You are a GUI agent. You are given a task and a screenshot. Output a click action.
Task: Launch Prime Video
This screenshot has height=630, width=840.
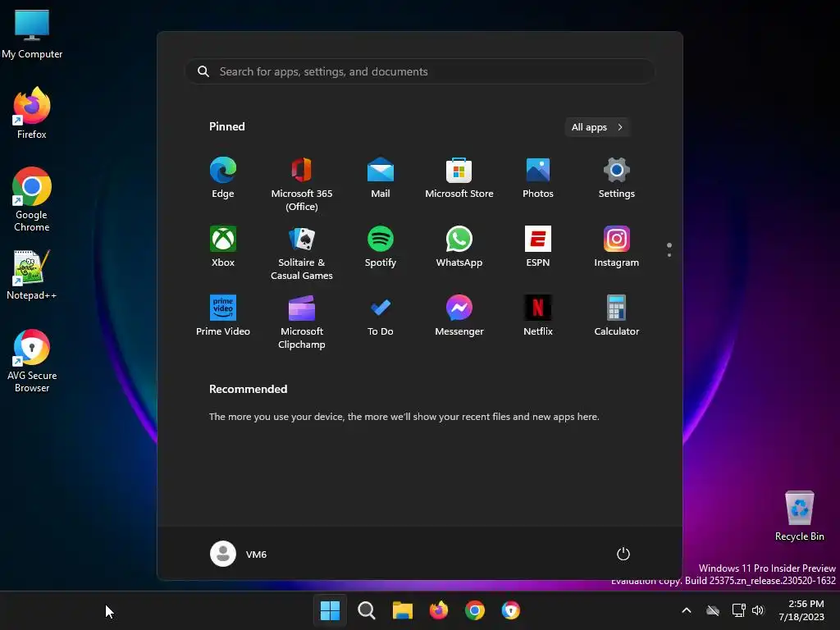point(223,316)
